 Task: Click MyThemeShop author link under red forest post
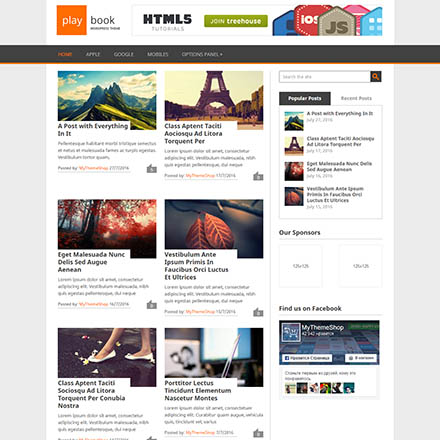[93, 304]
